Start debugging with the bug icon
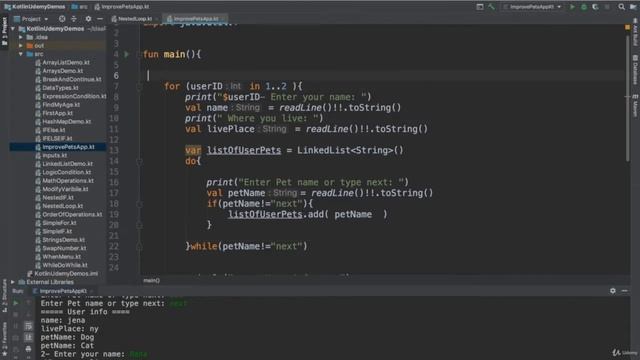Viewport: 640px width, 360px height. 584,7
